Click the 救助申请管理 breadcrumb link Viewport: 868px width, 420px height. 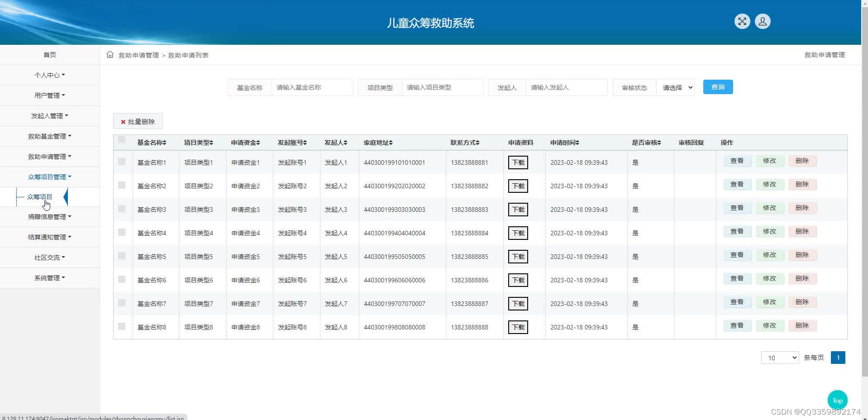tap(138, 55)
